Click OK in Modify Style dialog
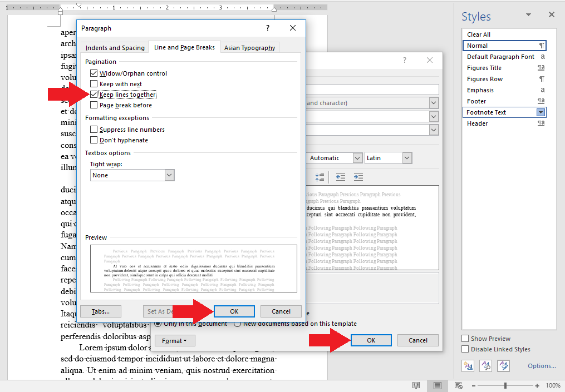 coord(371,340)
